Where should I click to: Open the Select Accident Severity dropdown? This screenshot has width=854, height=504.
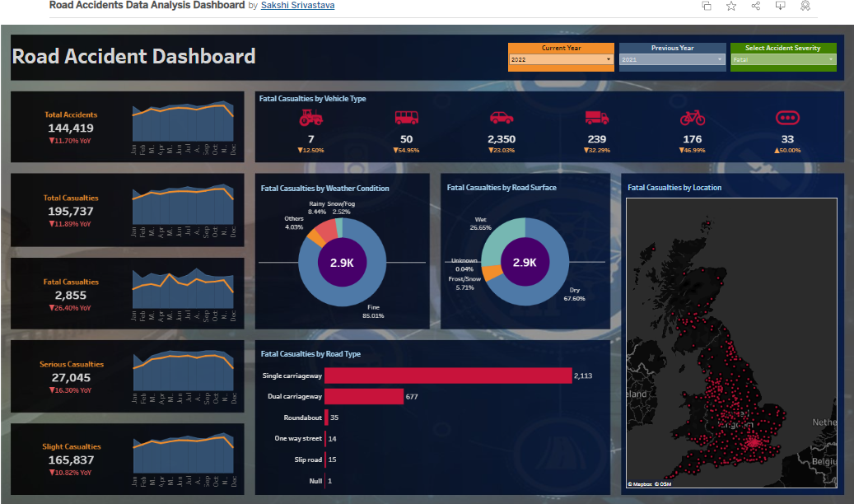pyautogui.click(x=783, y=59)
